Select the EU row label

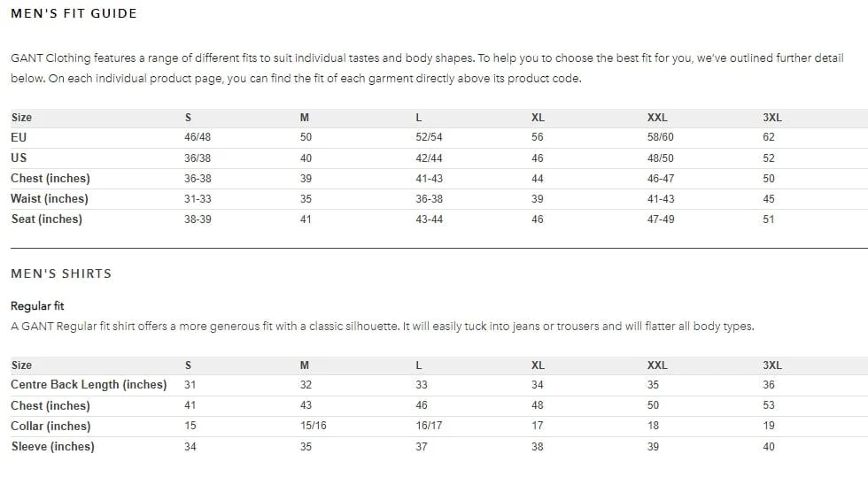(19, 137)
